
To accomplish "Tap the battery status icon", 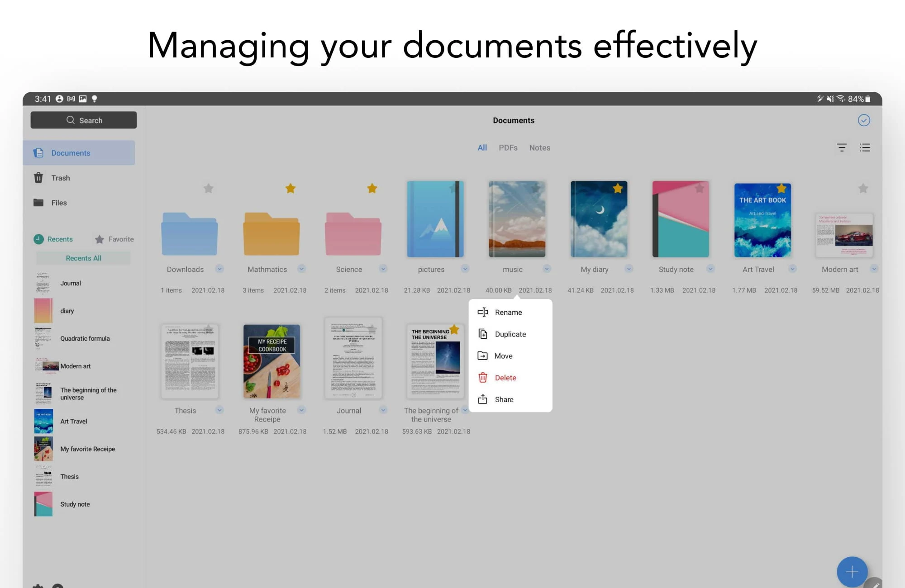I will coord(868,99).
